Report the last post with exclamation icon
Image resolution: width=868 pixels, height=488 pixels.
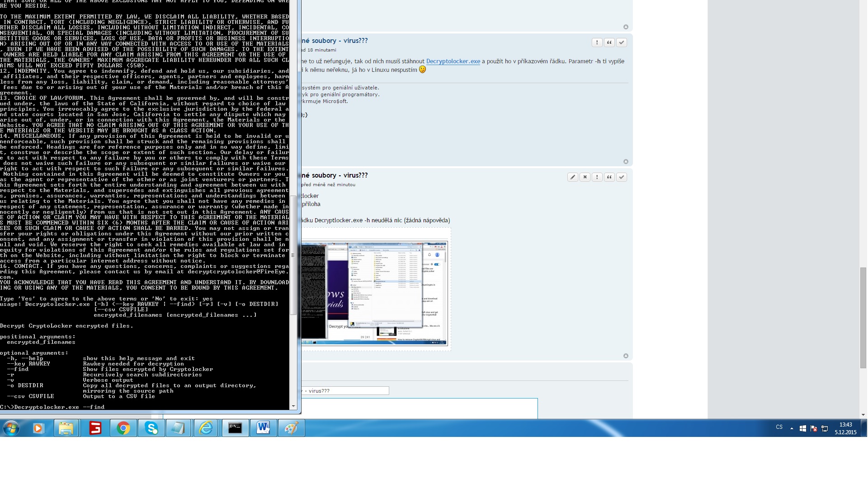[x=597, y=177]
